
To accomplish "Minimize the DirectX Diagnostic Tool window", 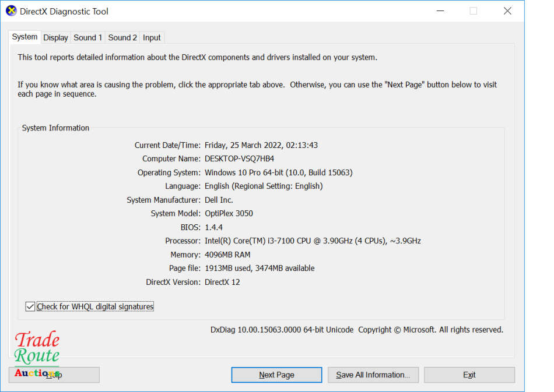I will tap(439, 11).
